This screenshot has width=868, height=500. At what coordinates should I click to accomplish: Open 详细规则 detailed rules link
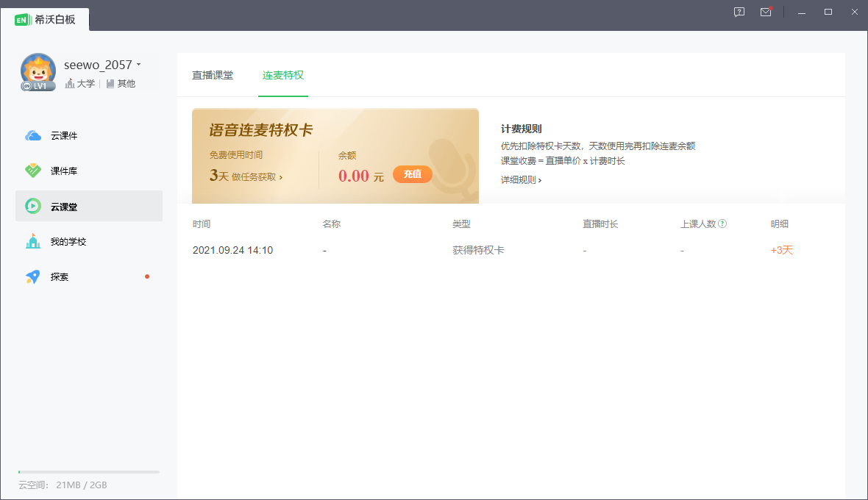[x=521, y=180]
